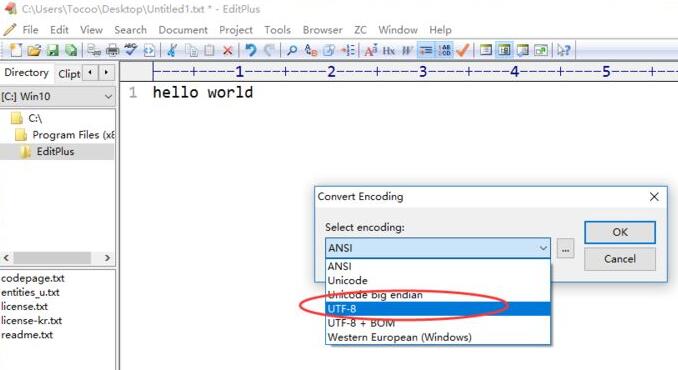
Task: Choose ANSI from encoding list
Action: (x=438, y=266)
